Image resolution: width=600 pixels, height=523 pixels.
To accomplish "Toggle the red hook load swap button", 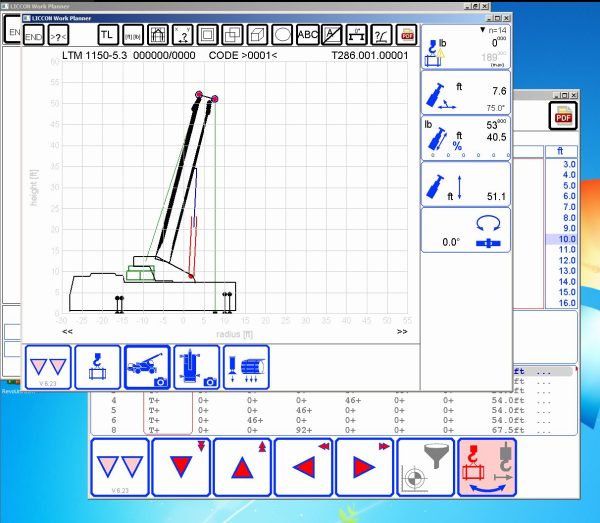I will [486, 467].
